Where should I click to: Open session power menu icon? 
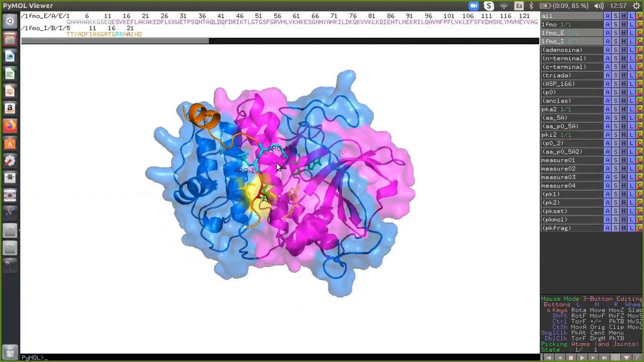[636, 6]
